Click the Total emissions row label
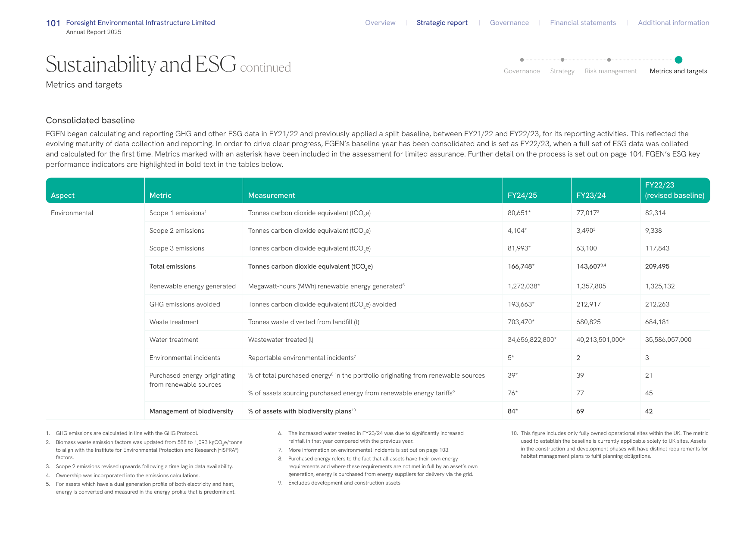This screenshot has height=535, width=756. coord(172,266)
